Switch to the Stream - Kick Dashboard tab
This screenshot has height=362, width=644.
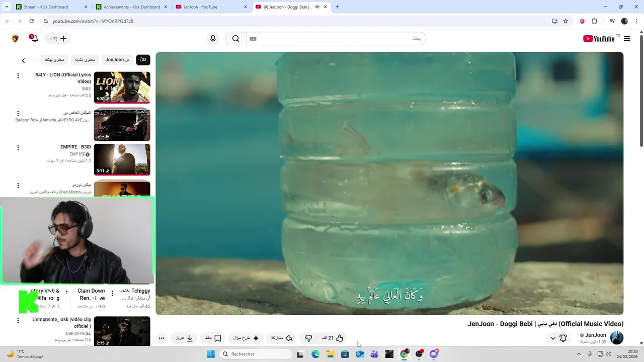pyautogui.click(x=50, y=7)
